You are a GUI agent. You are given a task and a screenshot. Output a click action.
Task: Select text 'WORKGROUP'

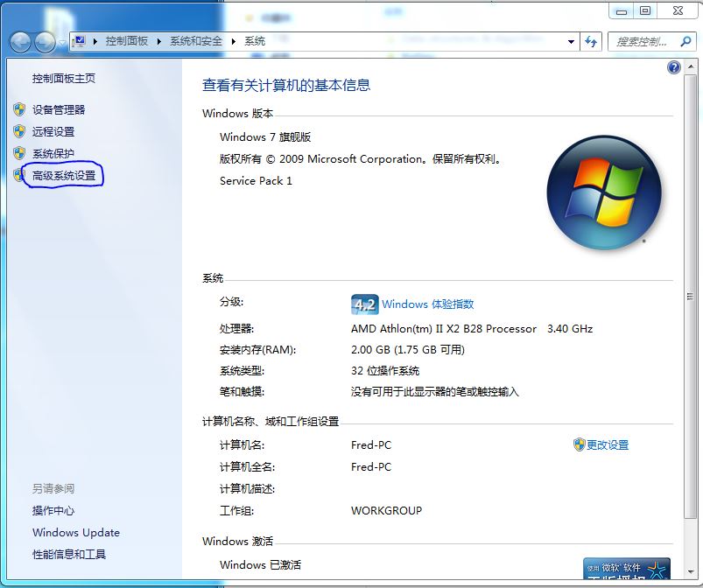click(386, 510)
